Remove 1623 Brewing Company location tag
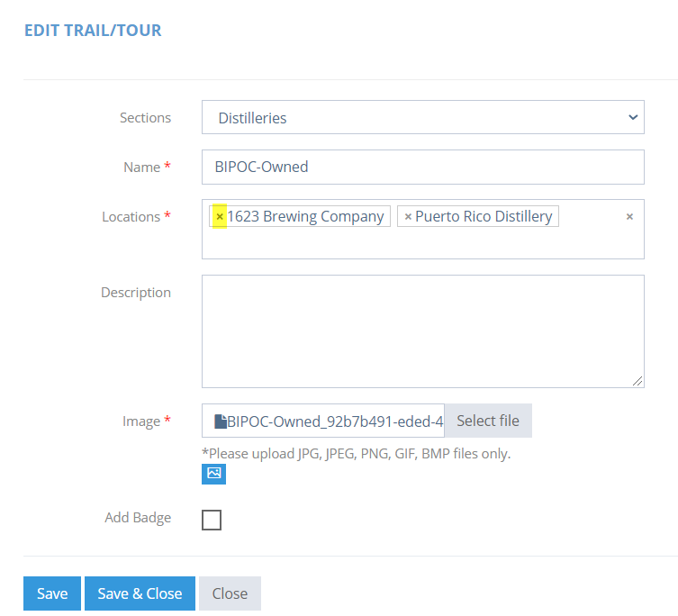 click(220, 216)
